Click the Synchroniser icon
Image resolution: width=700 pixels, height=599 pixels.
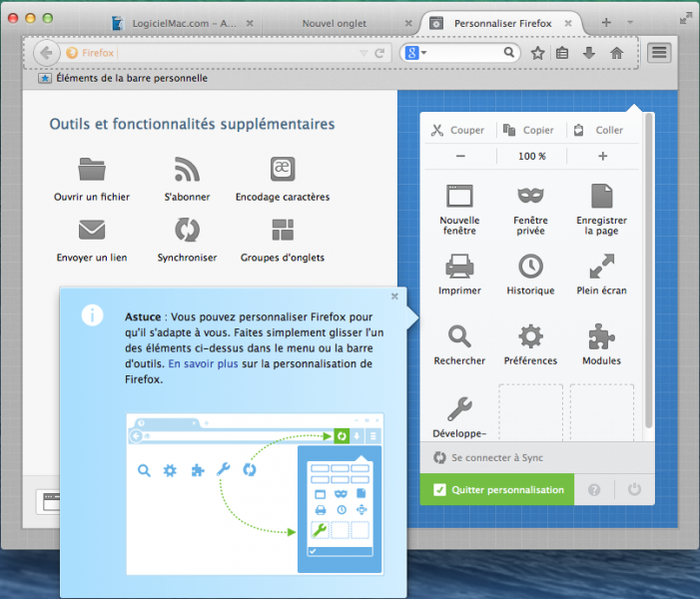[187, 230]
